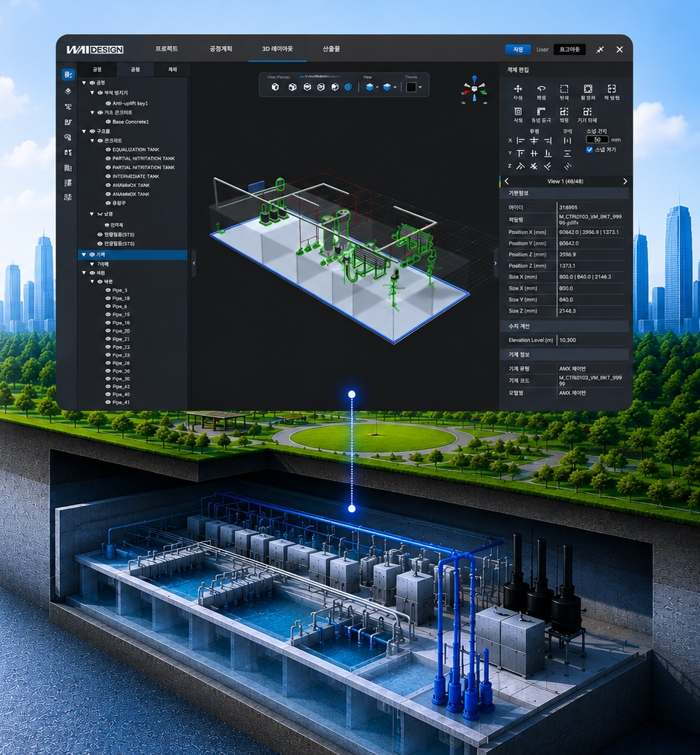Click the second wireframe cube view-preset icon

click(x=292, y=87)
